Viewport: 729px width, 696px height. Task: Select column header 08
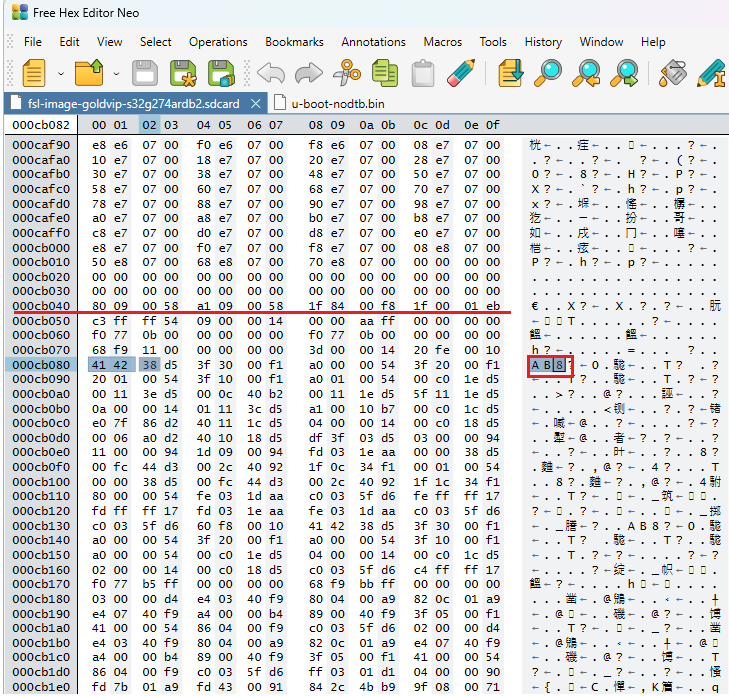point(316,125)
